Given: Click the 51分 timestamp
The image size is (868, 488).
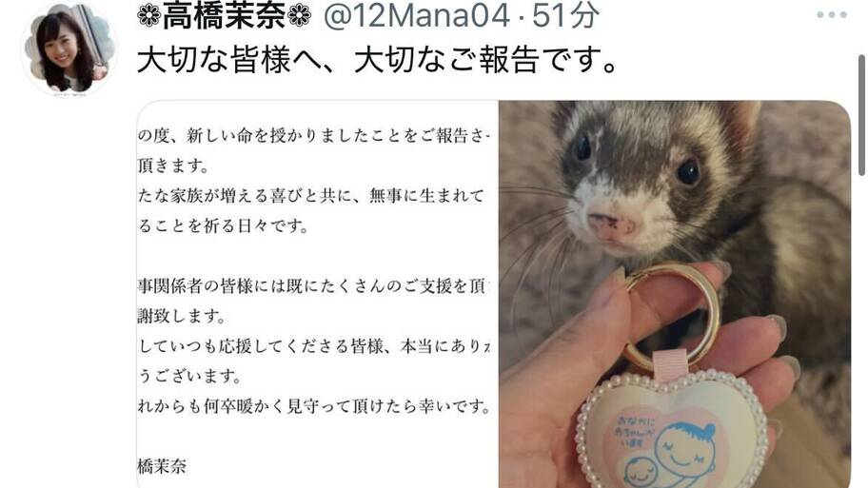Looking at the screenshot, I should pos(565,15).
